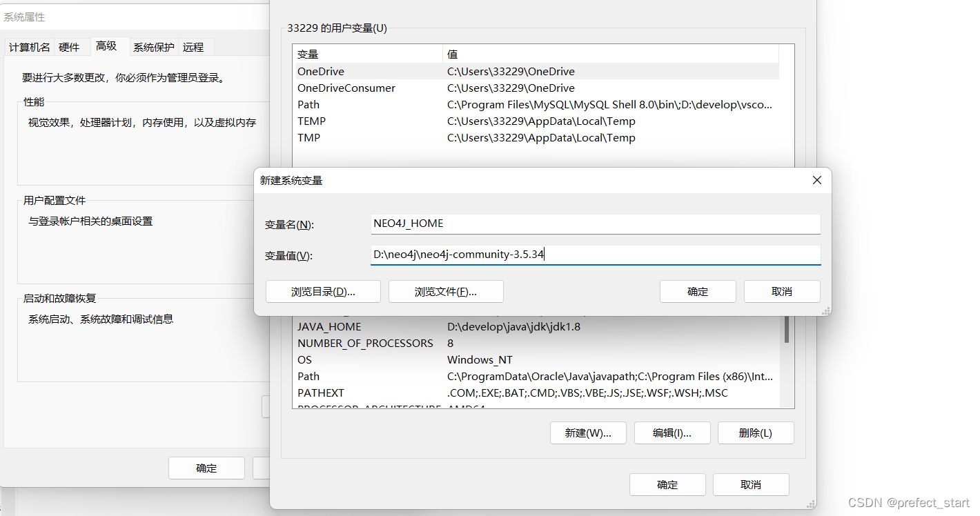Screen dimensions: 980x516
Task: Click C:\Users\33229\AppData\Local\Temp value in TEMP row
Action: (541, 121)
